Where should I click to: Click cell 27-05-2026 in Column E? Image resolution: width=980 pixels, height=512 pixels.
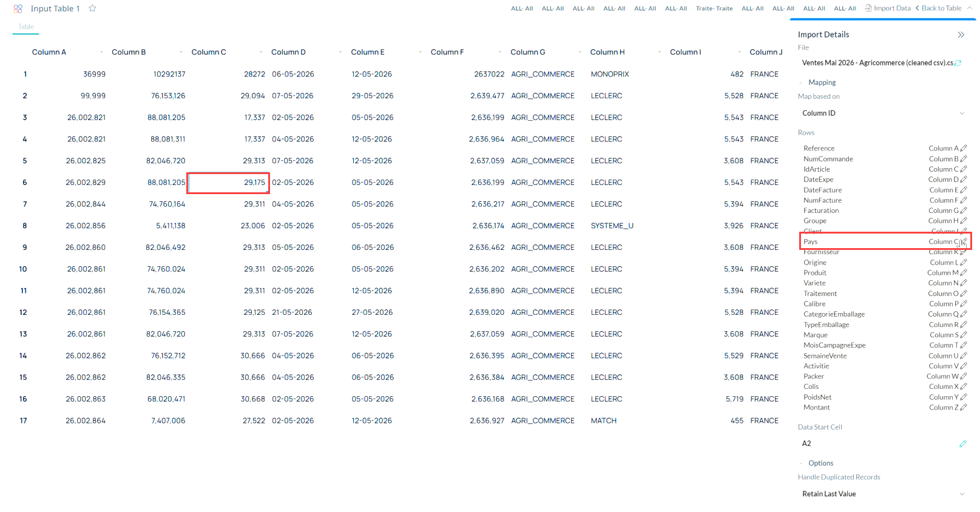tap(373, 312)
